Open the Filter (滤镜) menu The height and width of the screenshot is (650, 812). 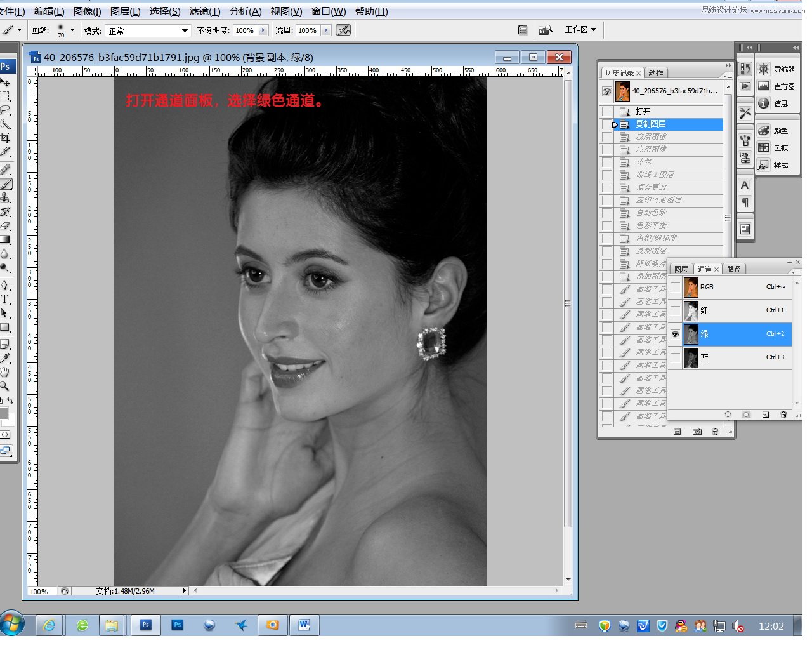point(205,11)
